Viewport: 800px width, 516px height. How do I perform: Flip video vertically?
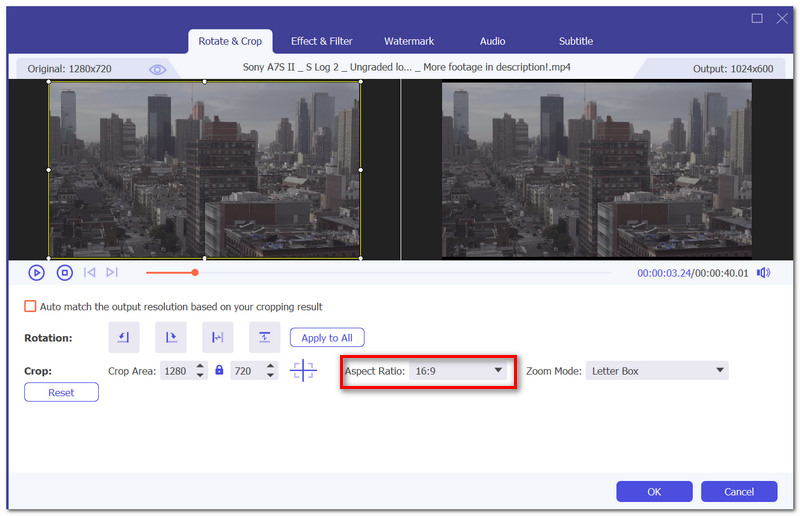(x=264, y=337)
